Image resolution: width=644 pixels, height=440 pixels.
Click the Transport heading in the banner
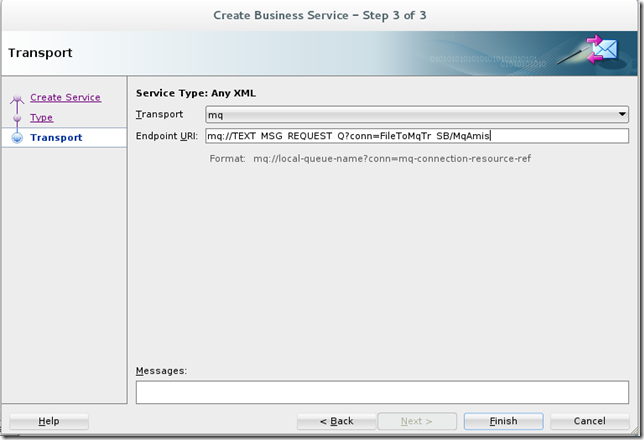click(x=40, y=52)
